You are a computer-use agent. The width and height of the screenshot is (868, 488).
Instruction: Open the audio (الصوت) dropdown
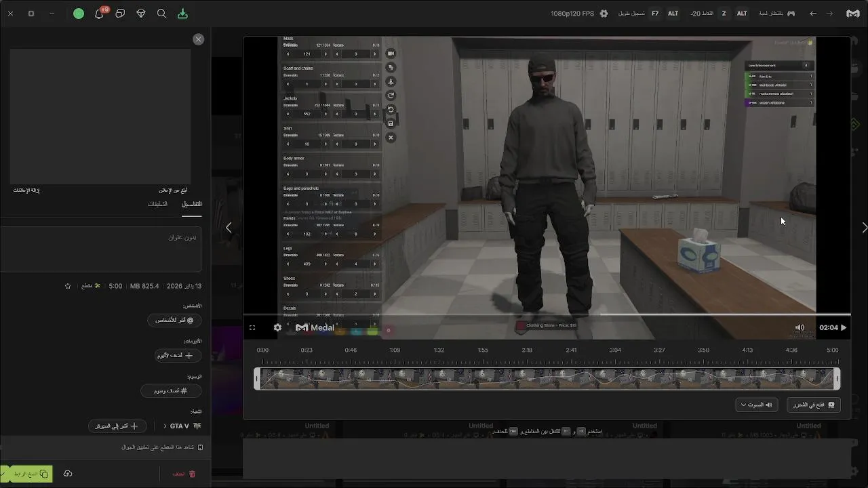[756, 405]
